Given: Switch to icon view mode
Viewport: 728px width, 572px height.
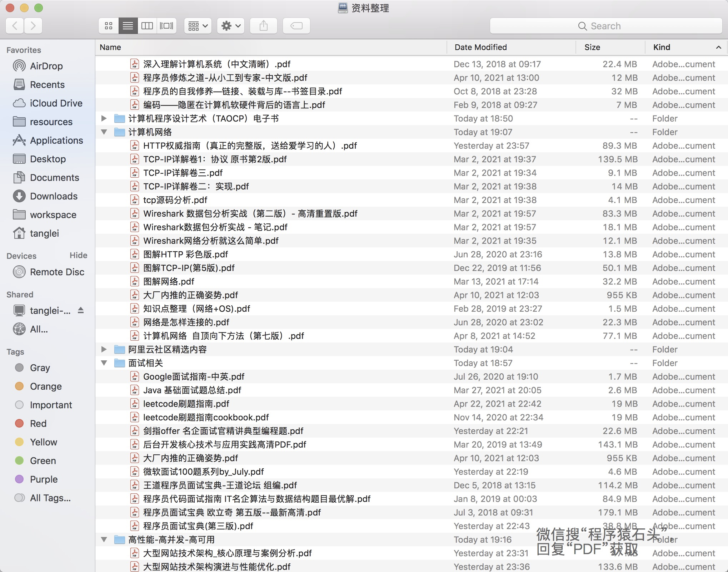Looking at the screenshot, I should pyautogui.click(x=109, y=26).
